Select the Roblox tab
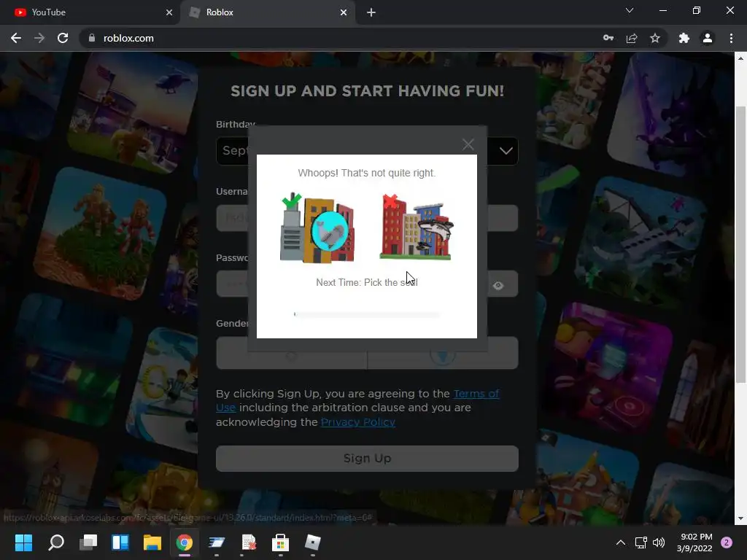747x560 pixels. pyautogui.click(x=267, y=12)
